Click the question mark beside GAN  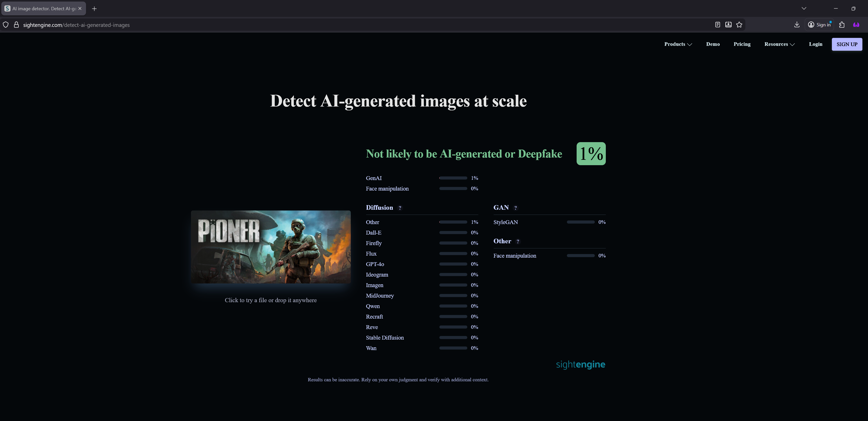[515, 208]
